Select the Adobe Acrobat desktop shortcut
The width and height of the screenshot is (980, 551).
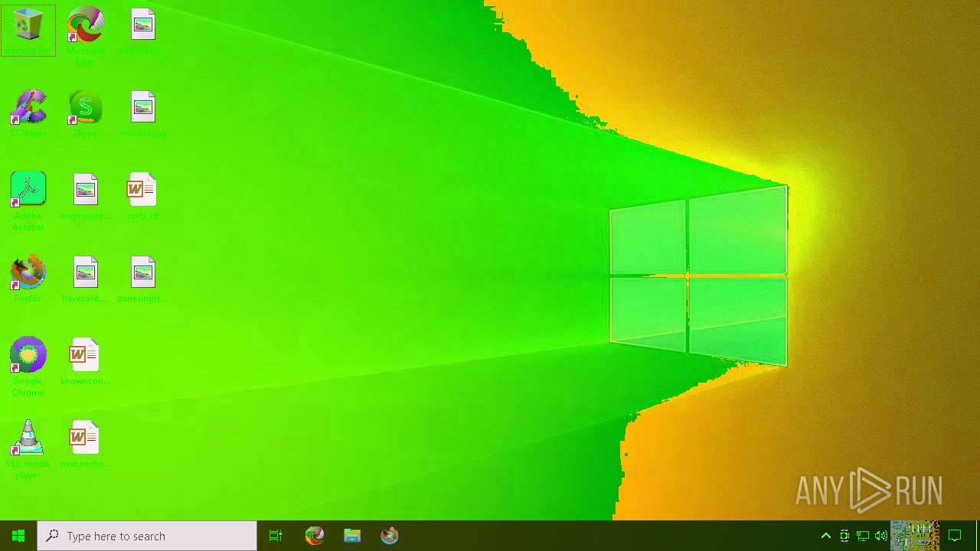pyautogui.click(x=28, y=201)
